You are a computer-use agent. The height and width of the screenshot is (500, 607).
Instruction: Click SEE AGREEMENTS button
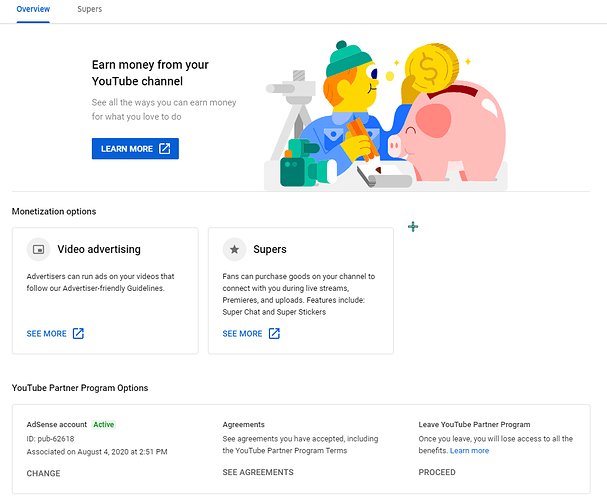point(258,472)
